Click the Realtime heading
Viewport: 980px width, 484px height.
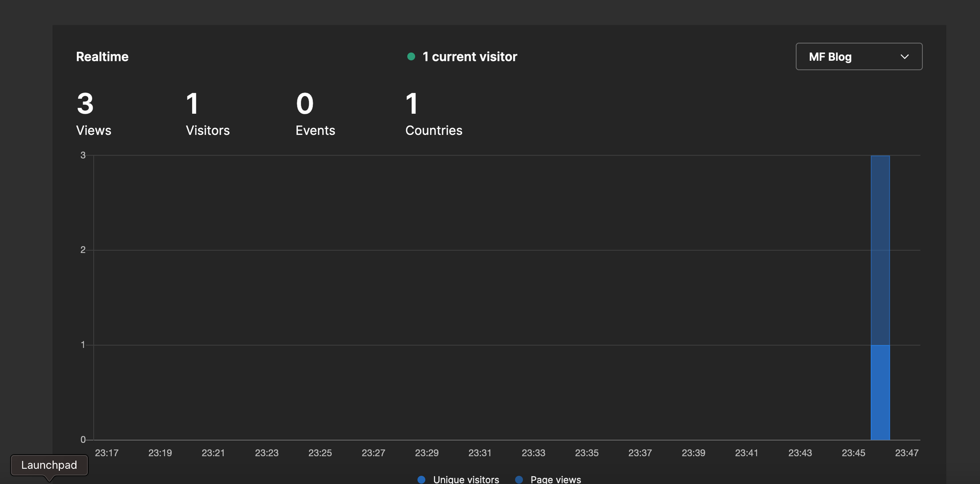(102, 57)
